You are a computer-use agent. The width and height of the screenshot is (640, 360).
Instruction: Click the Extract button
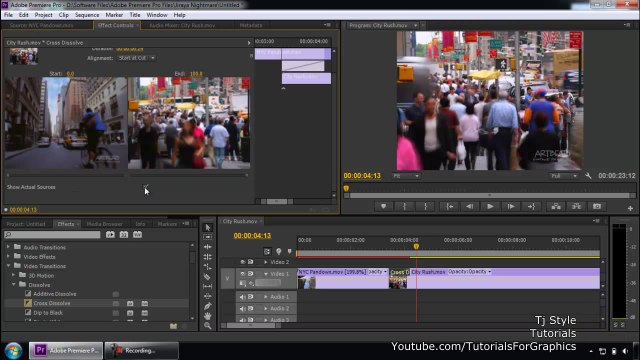576,207
